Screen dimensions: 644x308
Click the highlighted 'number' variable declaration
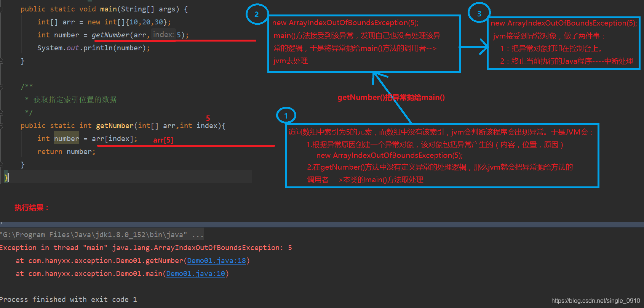coord(67,139)
